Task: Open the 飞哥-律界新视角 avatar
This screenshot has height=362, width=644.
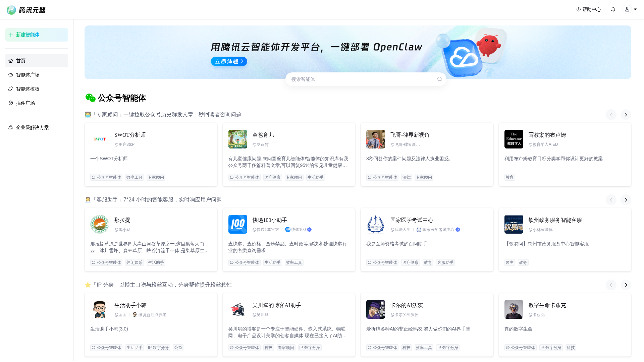Action: tap(376, 139)
